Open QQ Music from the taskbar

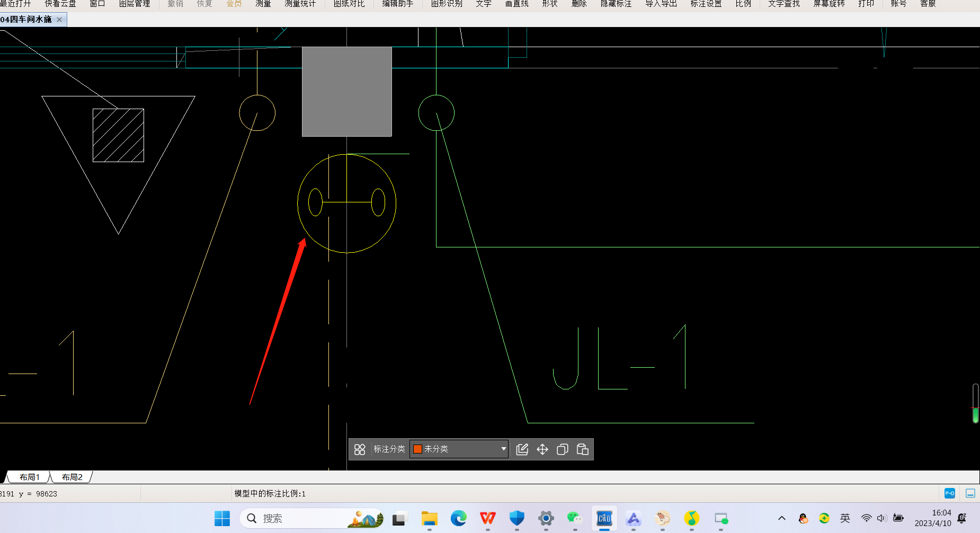click(x=692, y=518)
